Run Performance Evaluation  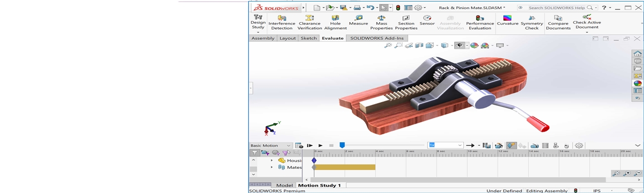(x=480, y=23)
